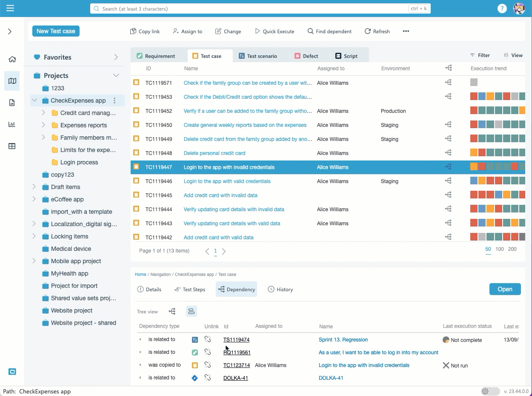Click the New Test case button
This screenshot has height=396, width=532.
[x=56, y=31]
